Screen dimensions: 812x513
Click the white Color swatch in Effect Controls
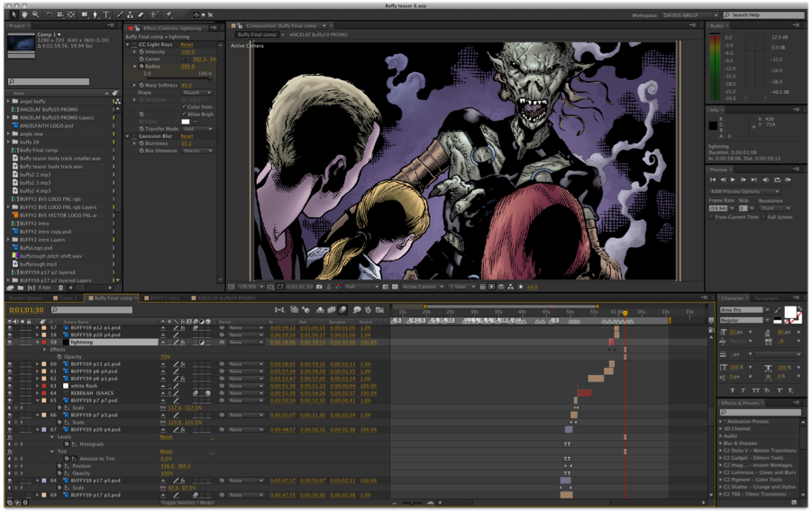tap(186, 121)
